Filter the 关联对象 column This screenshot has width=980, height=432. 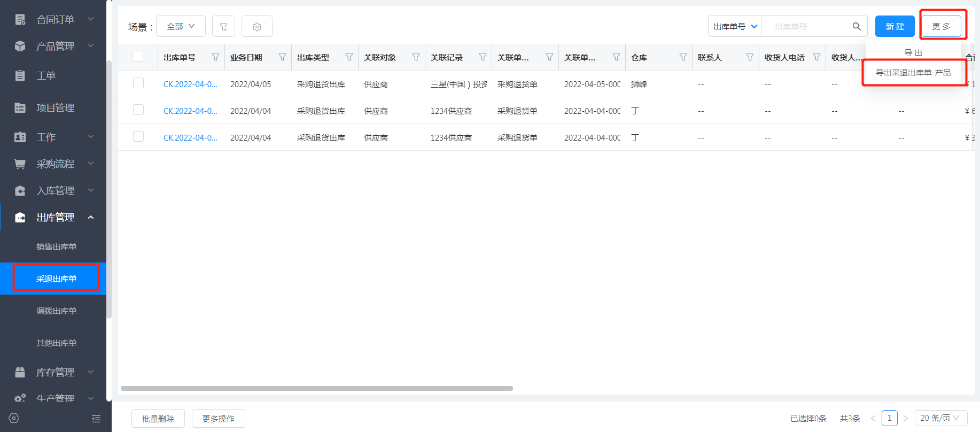tap(416, 57)
